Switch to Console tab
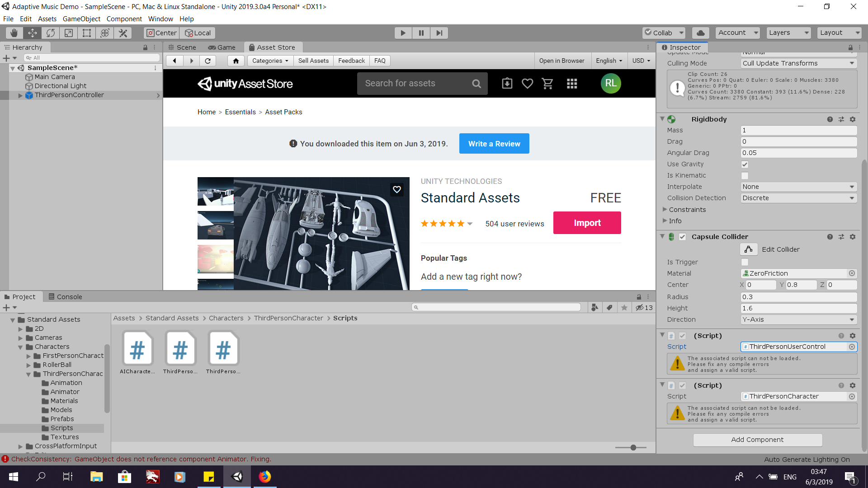Screen dimensions: 868x488 tap(65, 297)
